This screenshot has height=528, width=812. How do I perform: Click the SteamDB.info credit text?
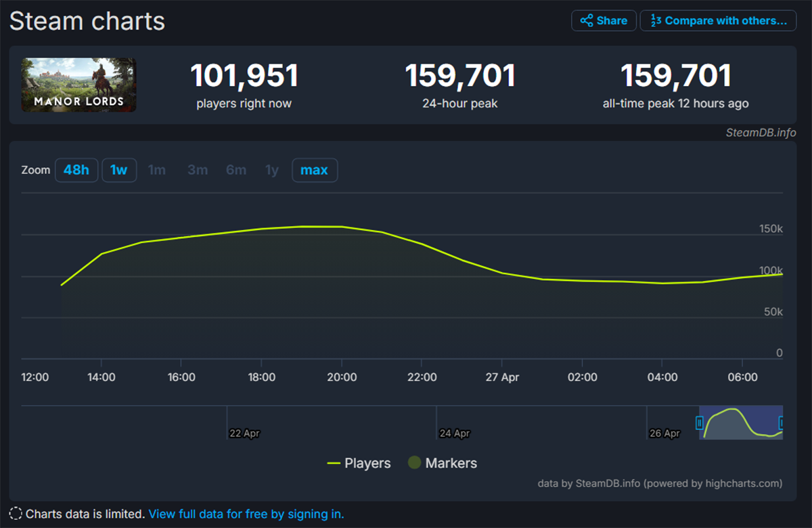click(761, 133)
